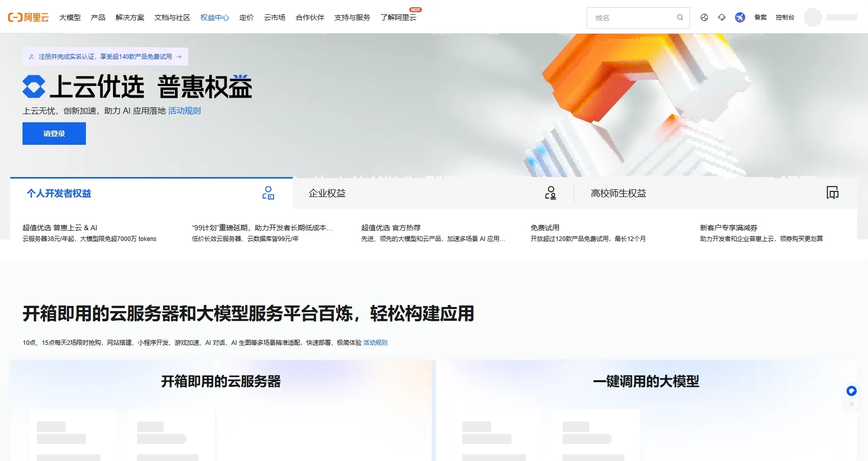Focus the 域名 search input field
868x461 pixels.
tap(632, 18)
